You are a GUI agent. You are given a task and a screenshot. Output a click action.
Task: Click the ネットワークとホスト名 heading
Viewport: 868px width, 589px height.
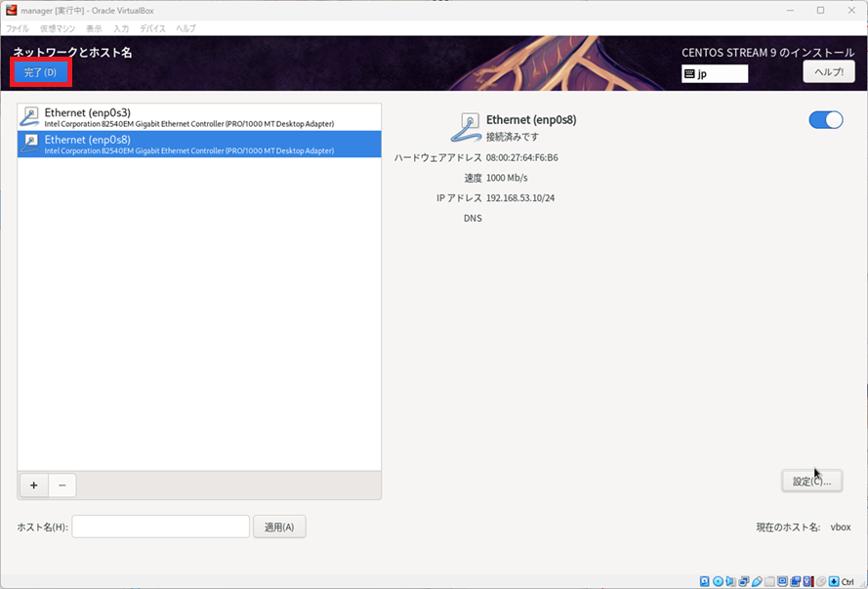click(x=72, y=53)
